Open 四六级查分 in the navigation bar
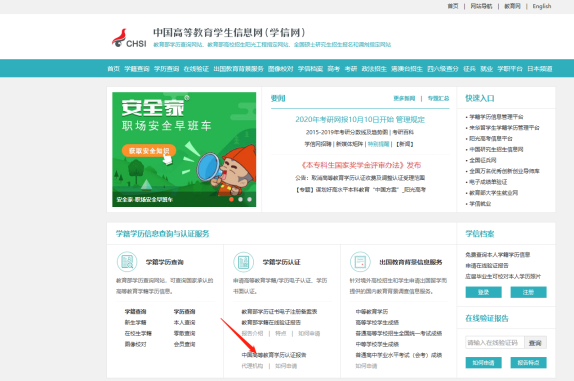The height and width of the screenshot is (381, 574). click(443, 68)
